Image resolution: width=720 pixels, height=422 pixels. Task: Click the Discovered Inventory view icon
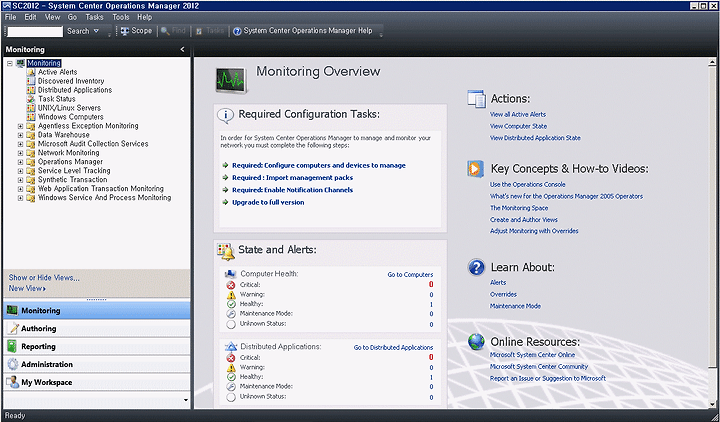tap(31, 81)
